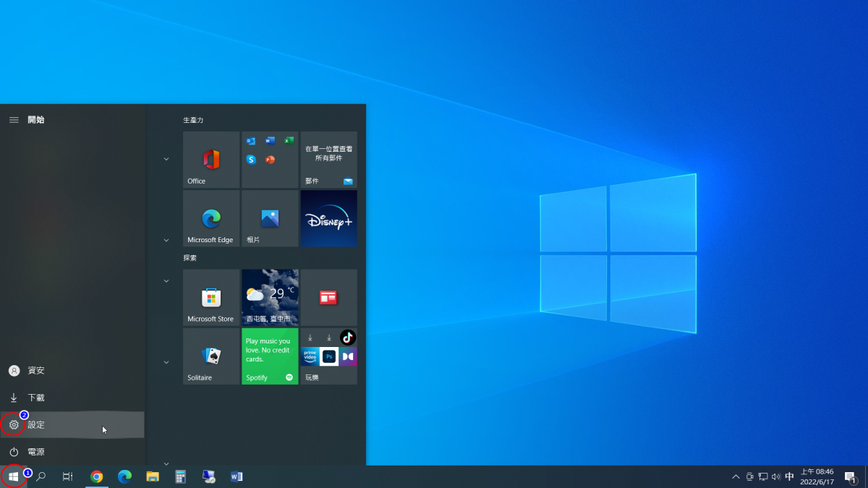Launch Microsoft Edge from the taskbar
This screenshot has width=868, height=488.
point(124,476)
